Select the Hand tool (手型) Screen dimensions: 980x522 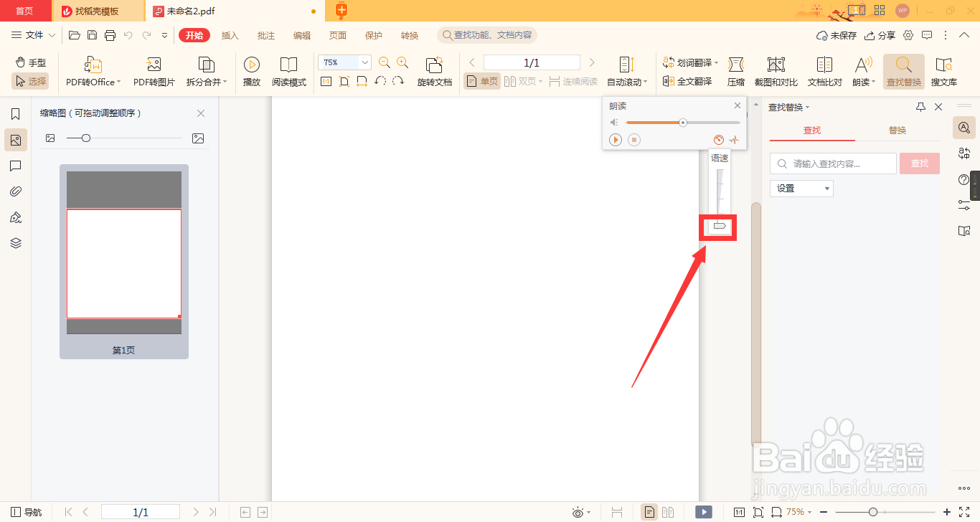coord(30,63)
